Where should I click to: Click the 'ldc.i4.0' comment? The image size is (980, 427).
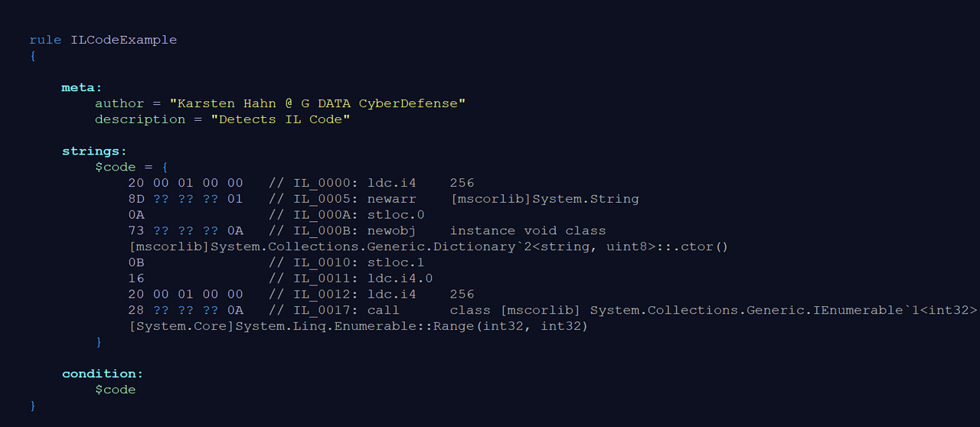coord(400,279)
